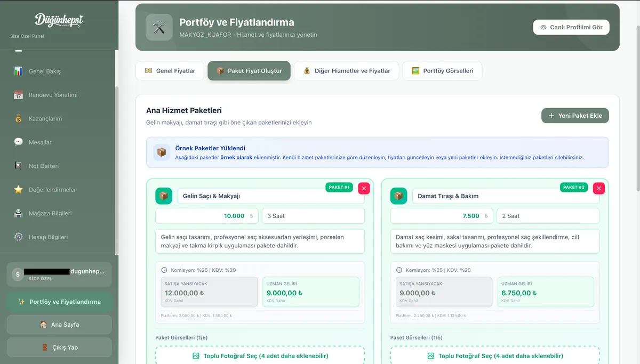Delete Paket #1 with red X
The height and width of the screenshot is (364, 640).
[364, 188]
